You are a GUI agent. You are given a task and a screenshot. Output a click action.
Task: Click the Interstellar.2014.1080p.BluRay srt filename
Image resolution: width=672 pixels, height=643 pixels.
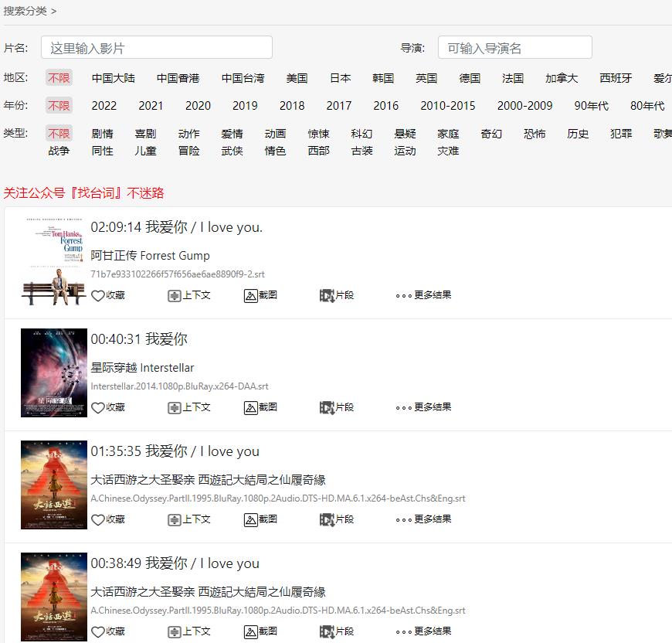pos(179,386)
